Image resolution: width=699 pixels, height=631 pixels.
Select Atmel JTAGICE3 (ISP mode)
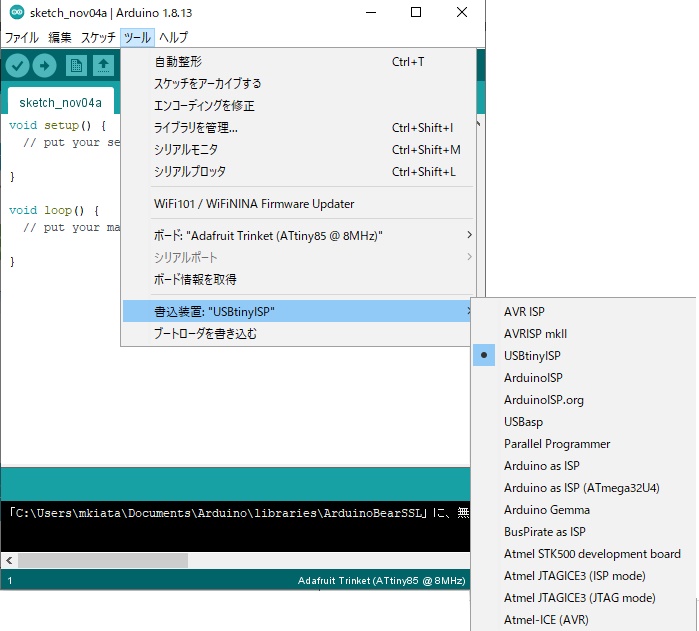pos(584,575)
